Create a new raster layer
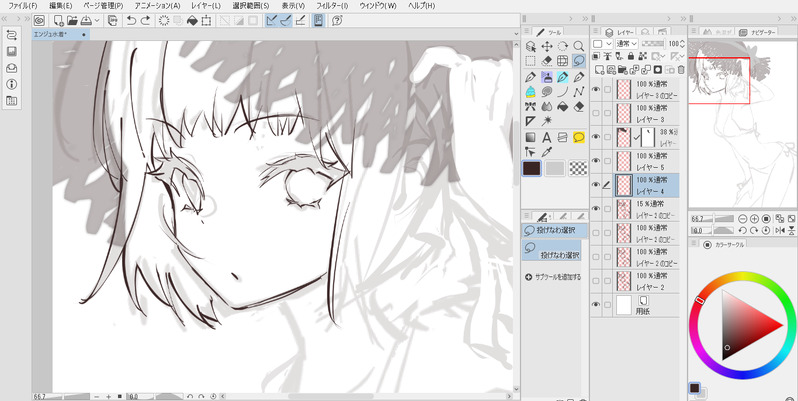The width and height of the screenshot is (798, 401). pos(600,70)
